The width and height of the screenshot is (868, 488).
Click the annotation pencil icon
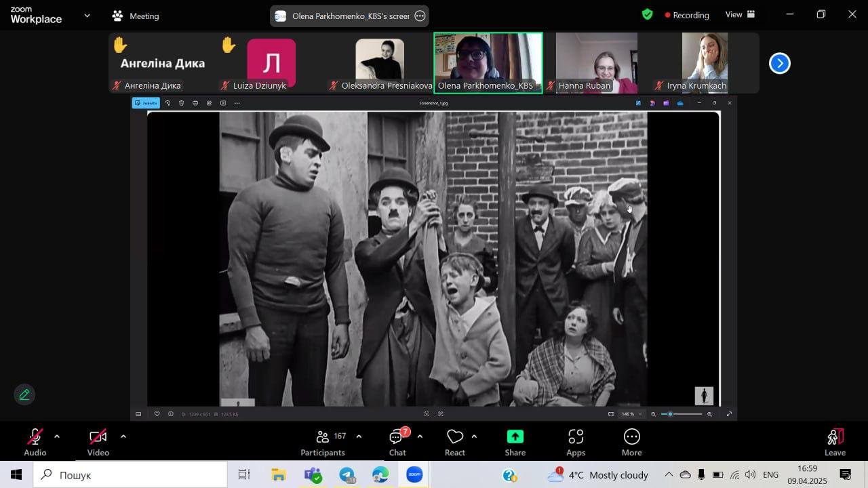tap(24, 394)
